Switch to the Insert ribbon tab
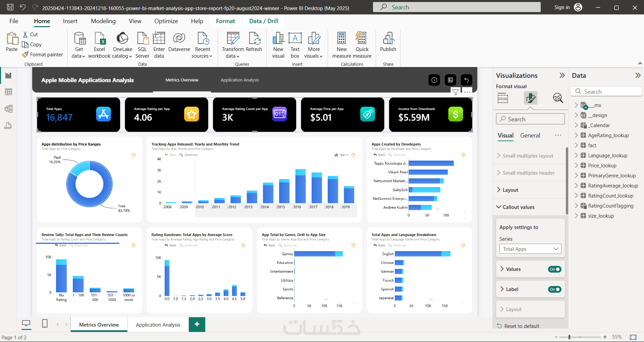Viewport: 644px width, 342px height. (70, 21)
